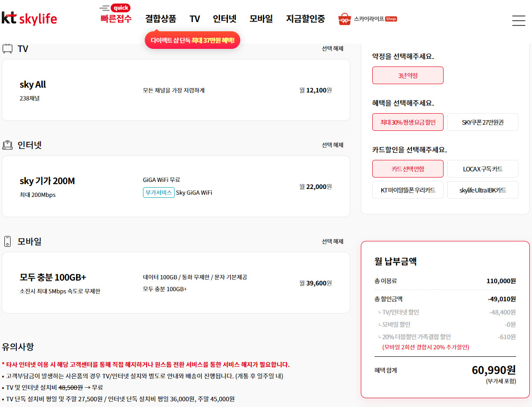Open the Skylife Shop gift icon

coord(344,19)
